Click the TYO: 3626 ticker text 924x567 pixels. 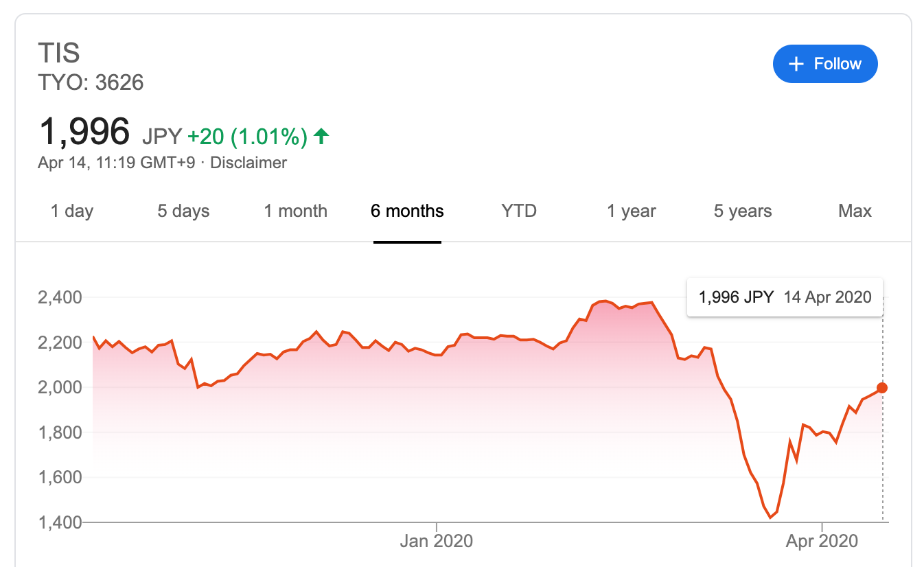pyautogui.click(x=91, y=83)
